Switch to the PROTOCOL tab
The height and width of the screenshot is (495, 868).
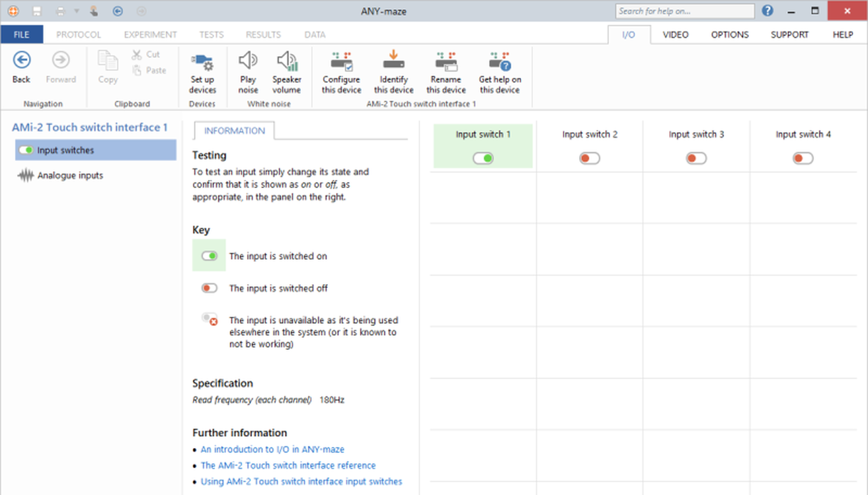[79, 34]
